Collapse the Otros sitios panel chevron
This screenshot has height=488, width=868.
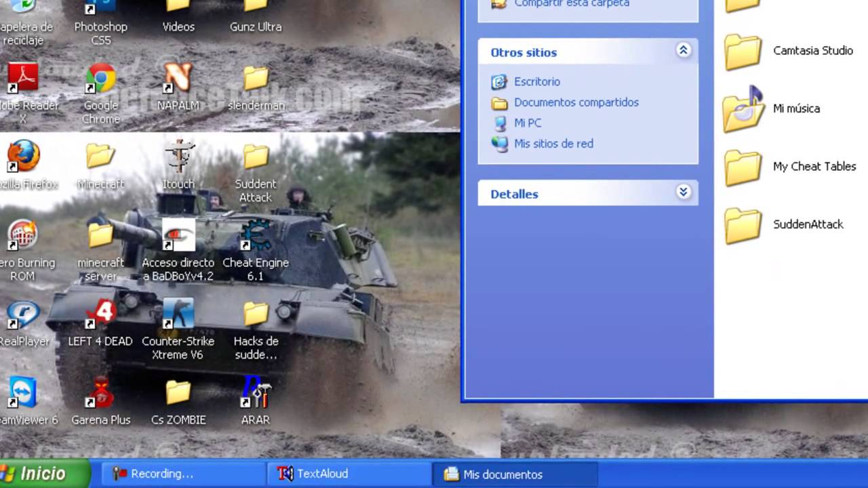pos(683,50)
